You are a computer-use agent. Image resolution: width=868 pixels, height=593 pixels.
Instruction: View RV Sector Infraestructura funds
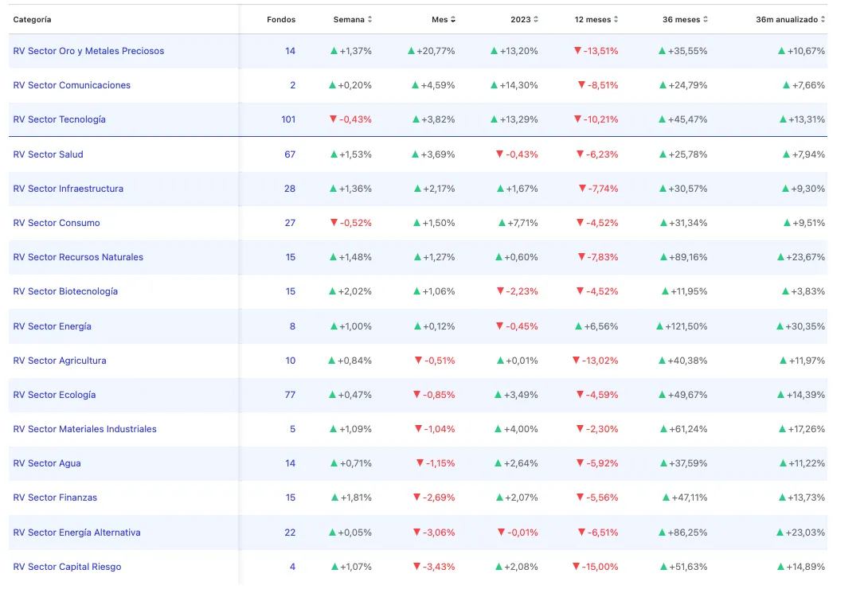68,189
